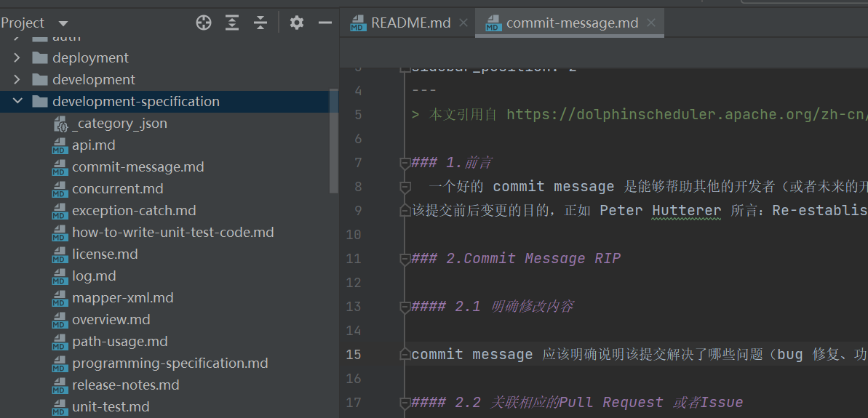Close the README.md tab
Screen dimensions: 868x418
click(463, 23)
